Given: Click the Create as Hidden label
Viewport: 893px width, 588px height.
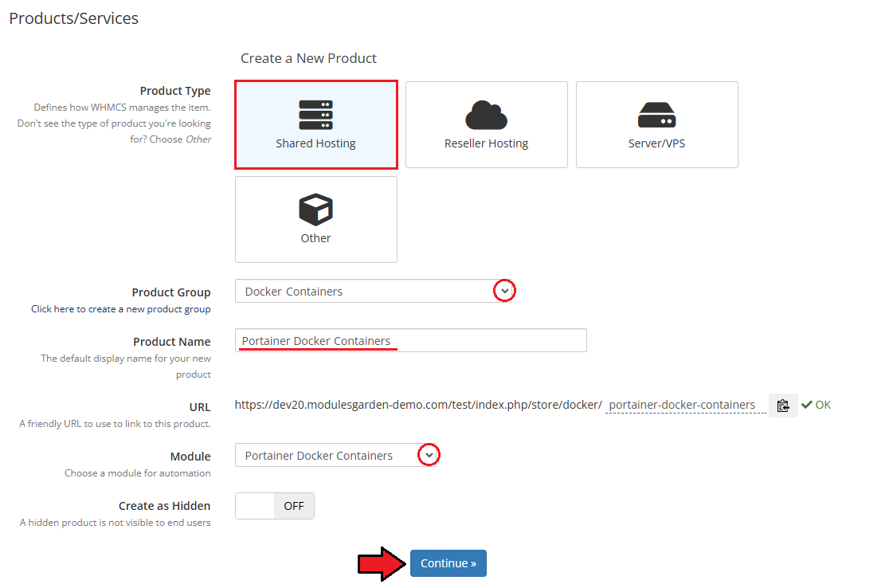Looking at the screenshot, I should pos(165,506).
